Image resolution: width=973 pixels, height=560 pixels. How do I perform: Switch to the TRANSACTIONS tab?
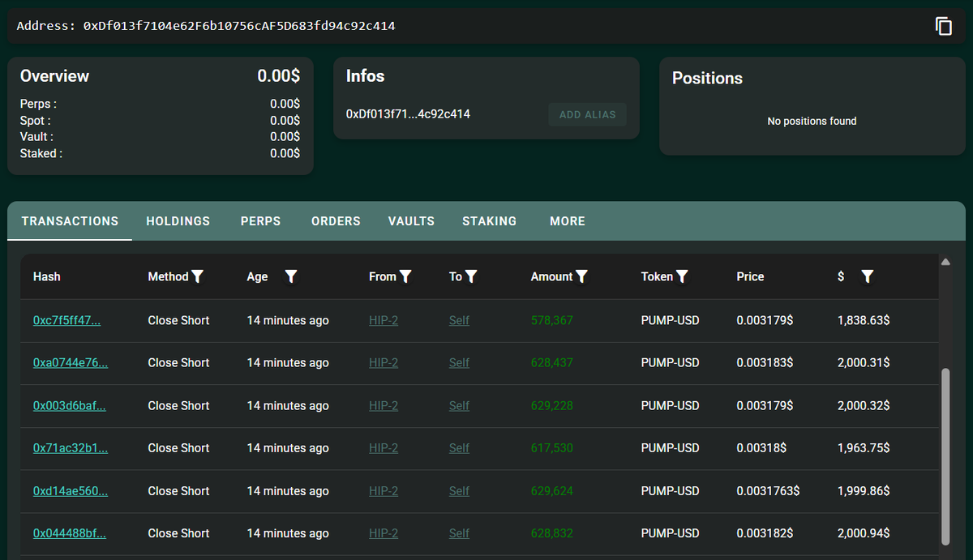coord(70,220)
